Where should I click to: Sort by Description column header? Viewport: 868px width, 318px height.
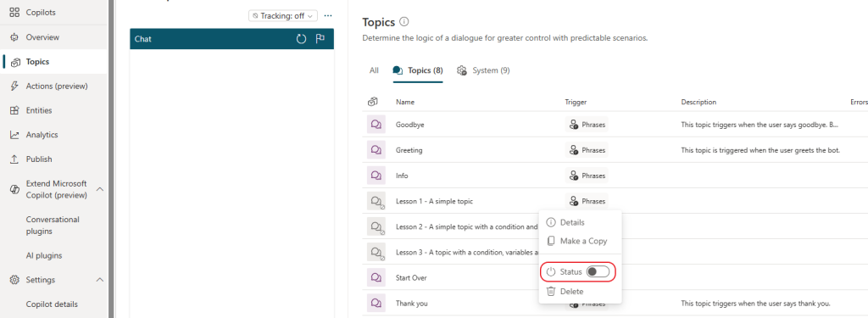(698, 102)
